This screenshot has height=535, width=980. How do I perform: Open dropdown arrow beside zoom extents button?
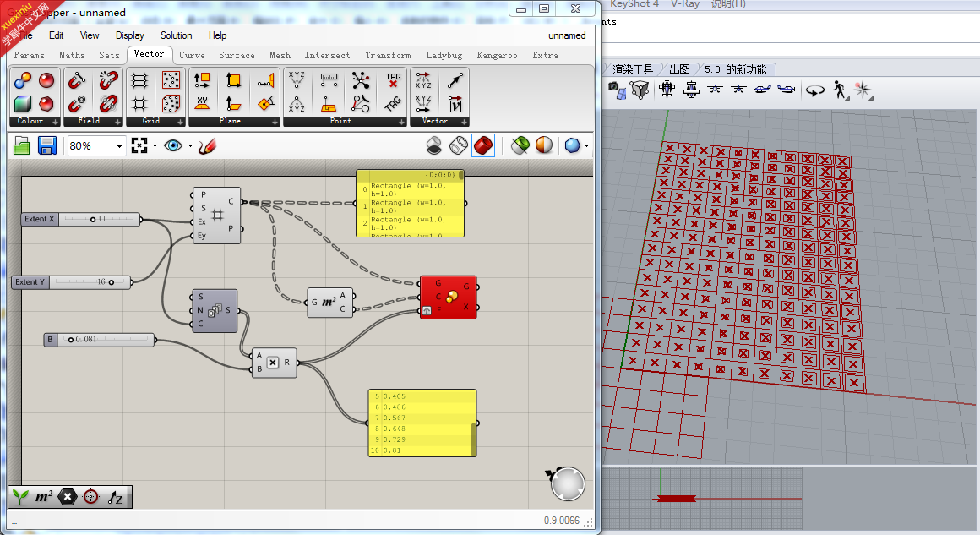pos(155,146)
